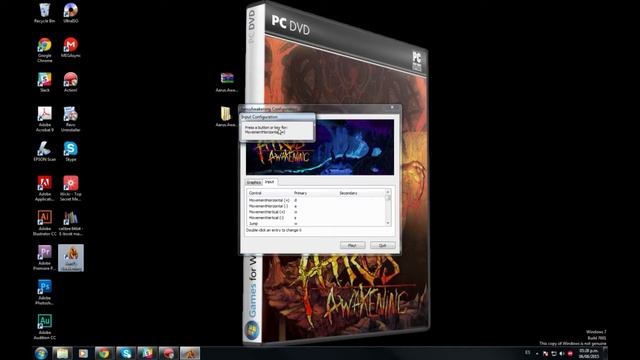Launch the Adobe Photoshop desktop shortcut
The image size is (640, 360).
point(44,293)
